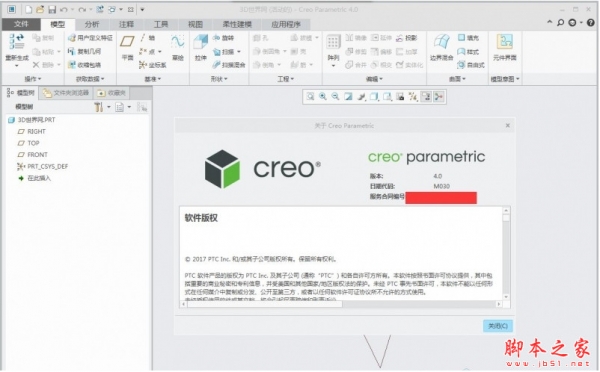Open the File (文件) menu
The width and height of the screenshot is (600, 372).
click(x=21, y=24)
